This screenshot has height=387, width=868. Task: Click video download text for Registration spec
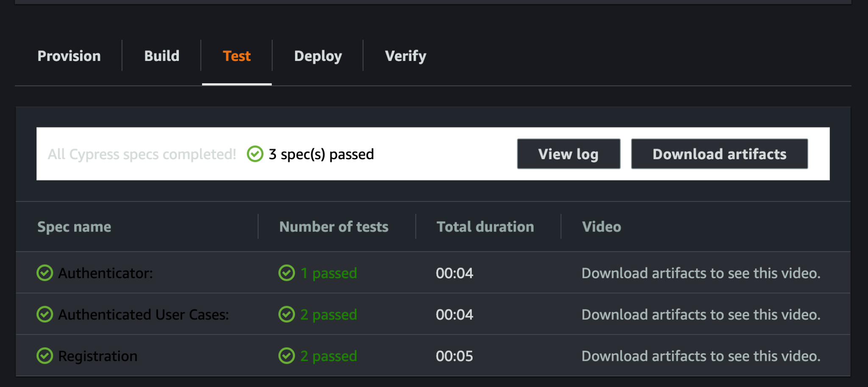(x=700, y=356)
